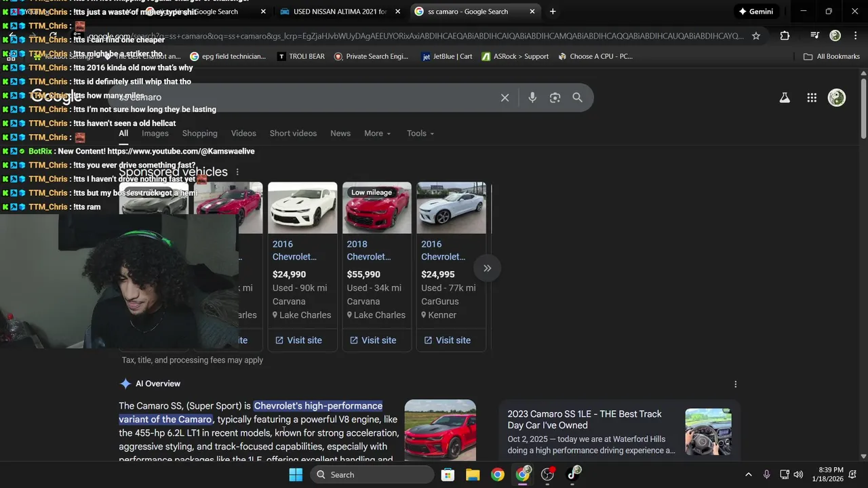This screenshot has height=488, width=868.
Task: Open AI Overview three-dot options menu
Action: tap(735, 384)
